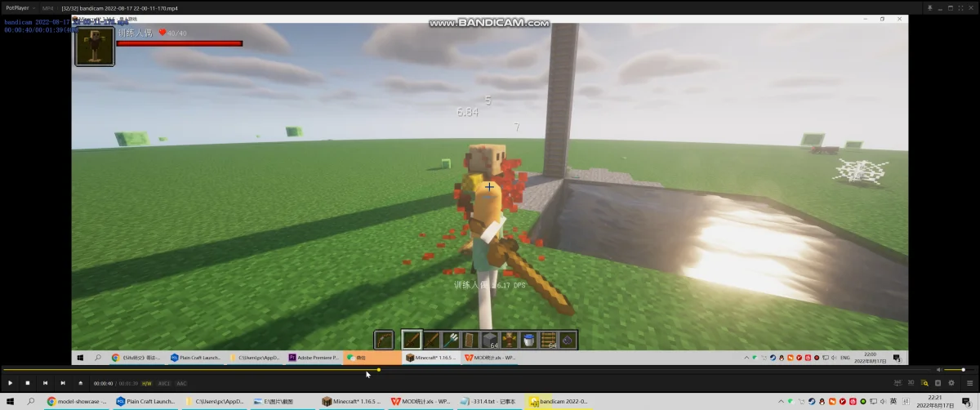Screen dimensions: 980x410
Task: Click the open/eject file button
Action: (80, 383)
